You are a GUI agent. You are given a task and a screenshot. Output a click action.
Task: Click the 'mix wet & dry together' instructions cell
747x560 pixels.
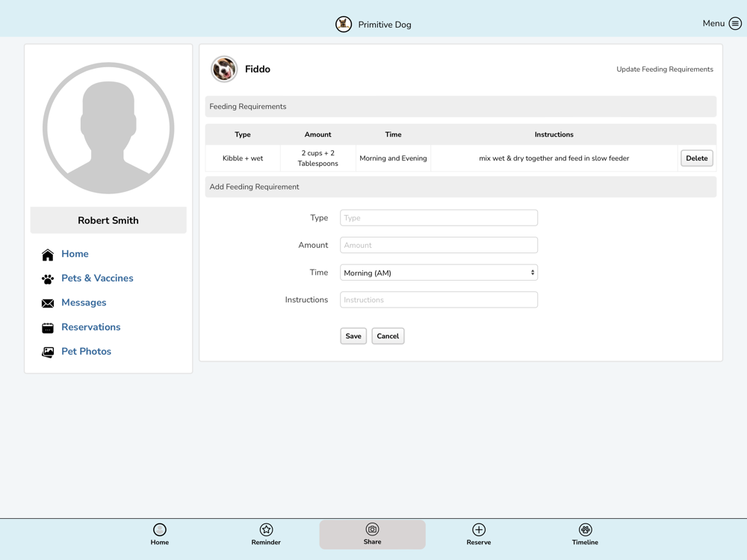click(554, 158)
